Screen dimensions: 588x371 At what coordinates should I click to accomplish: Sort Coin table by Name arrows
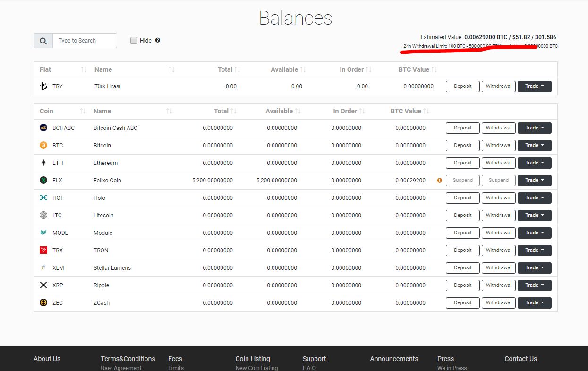169,111
